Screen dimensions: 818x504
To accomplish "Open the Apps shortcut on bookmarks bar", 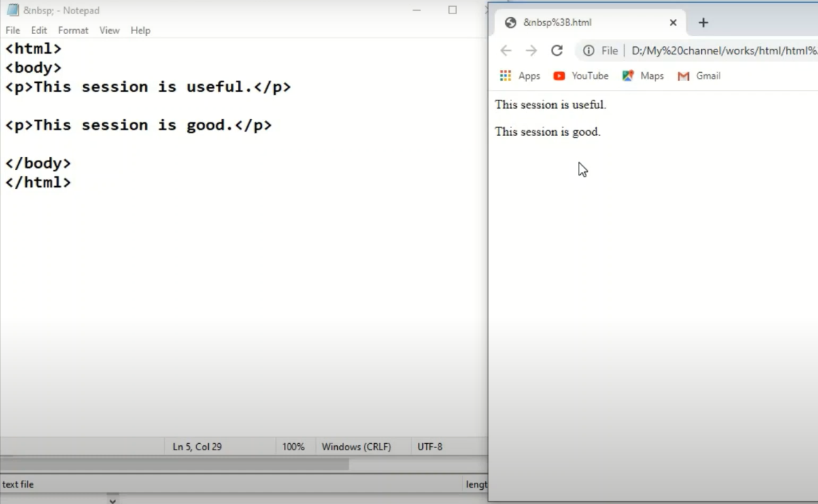I will click(x=520, y=76).
